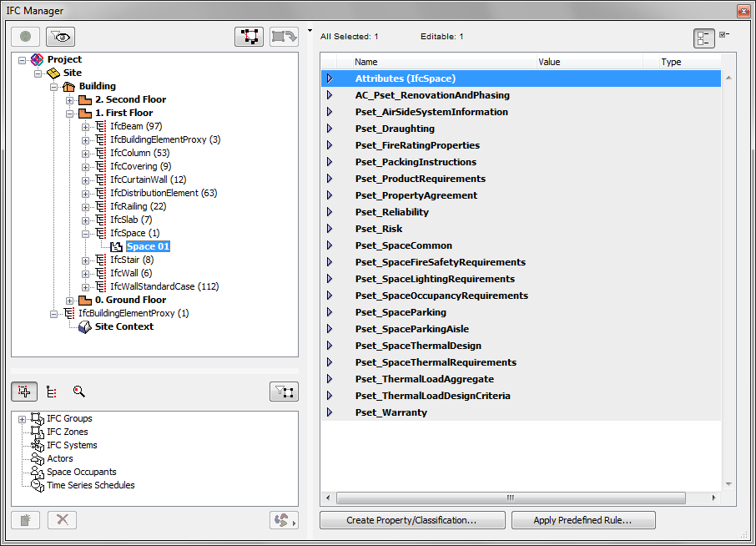Expand Pset_Warranty property set
Screen dimensions: 756x546
tap(330, 412)
